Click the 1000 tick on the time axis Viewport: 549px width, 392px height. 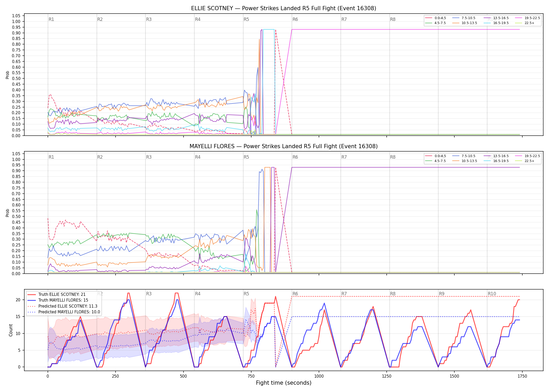click(x=319, y=376)
